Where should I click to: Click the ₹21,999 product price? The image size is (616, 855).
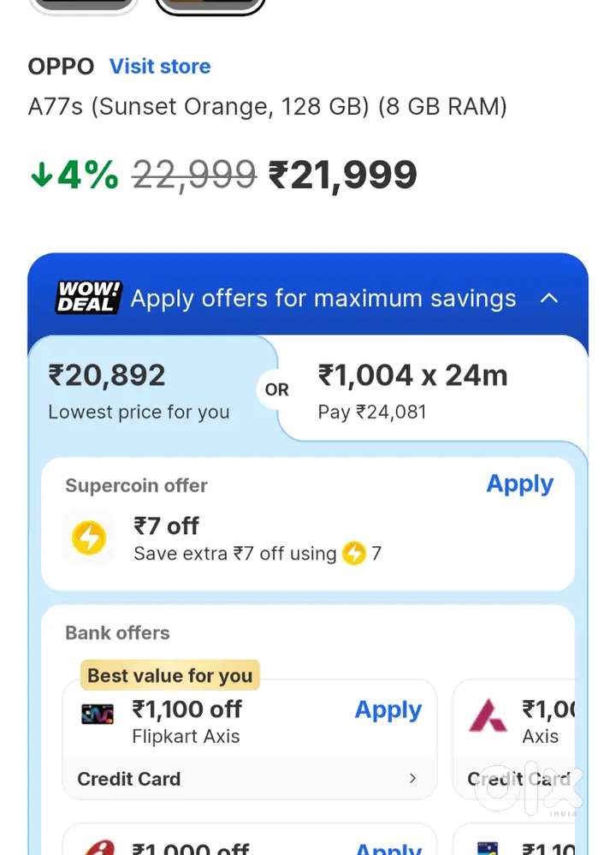343,175
